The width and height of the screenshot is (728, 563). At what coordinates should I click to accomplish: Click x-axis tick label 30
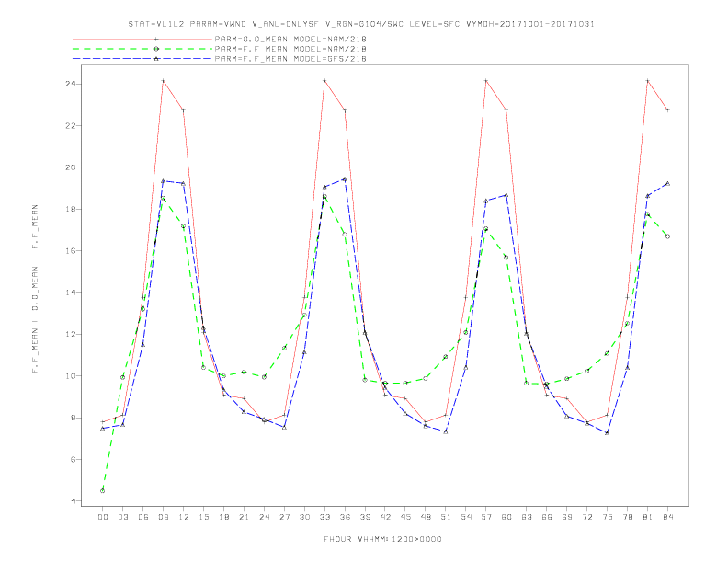pyautogui.click(x=304, y=517)
